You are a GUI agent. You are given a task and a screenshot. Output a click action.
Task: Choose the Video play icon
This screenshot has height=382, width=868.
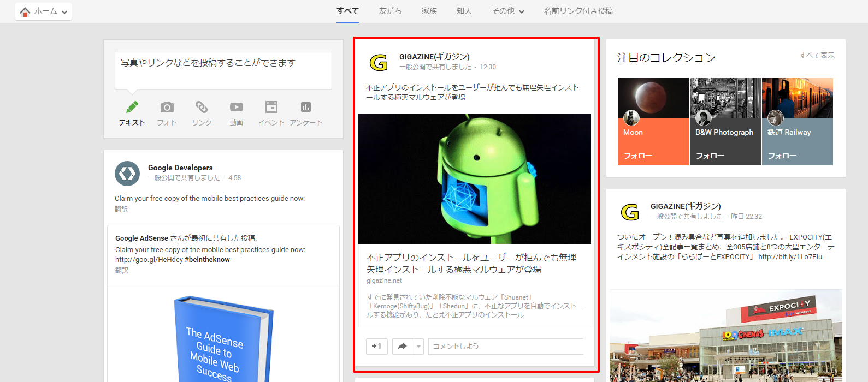click(237, 108)
